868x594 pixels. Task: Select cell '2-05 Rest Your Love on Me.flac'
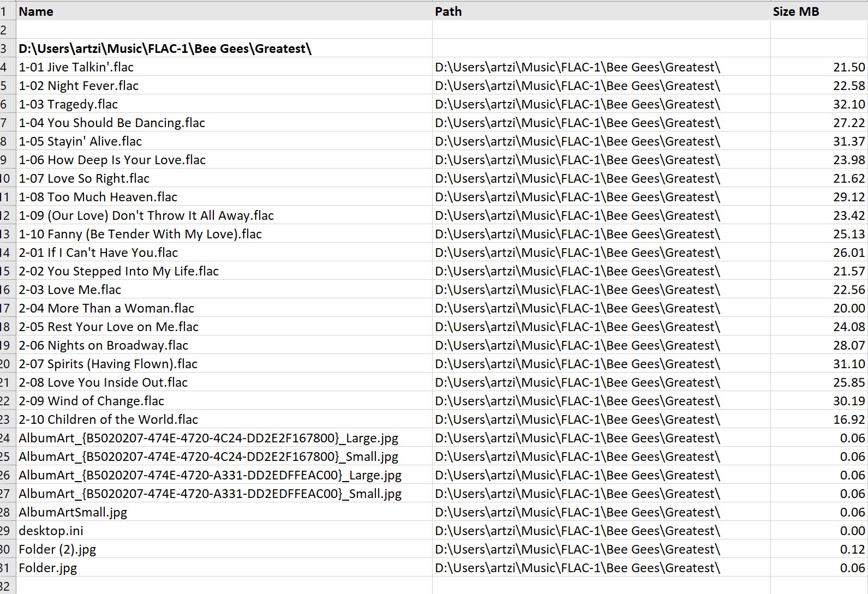coord(224,327)
